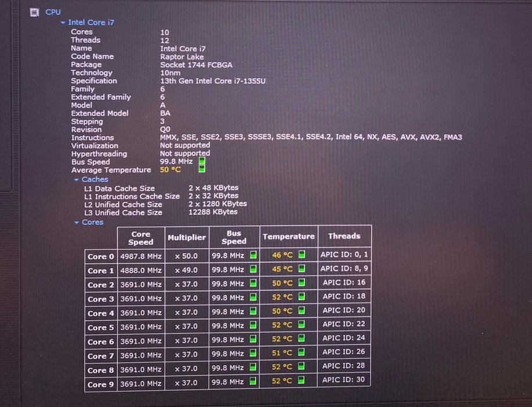
Task: Click Core 1 temperature green icon
Action: pyautogui.click(x=301, y=269)
